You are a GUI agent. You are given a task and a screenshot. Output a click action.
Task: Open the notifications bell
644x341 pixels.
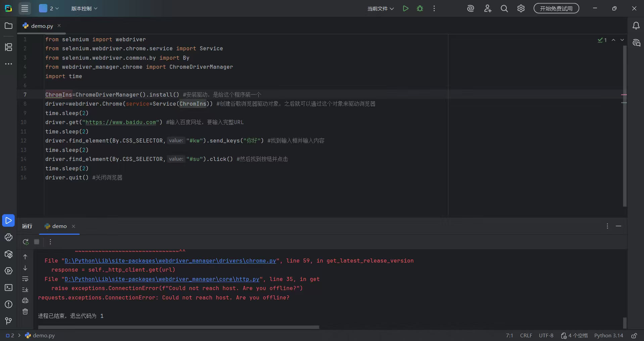point(636,26)
